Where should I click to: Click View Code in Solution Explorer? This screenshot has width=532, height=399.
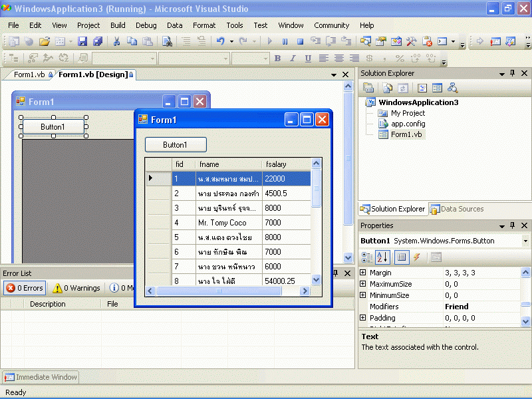coord(422,88)
